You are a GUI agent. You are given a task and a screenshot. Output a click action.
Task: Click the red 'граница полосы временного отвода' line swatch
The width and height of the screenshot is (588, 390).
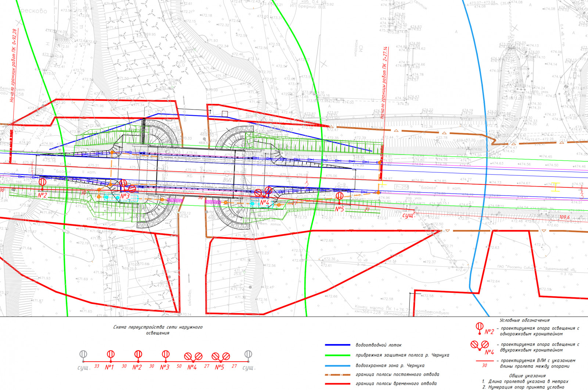[338, 384]
